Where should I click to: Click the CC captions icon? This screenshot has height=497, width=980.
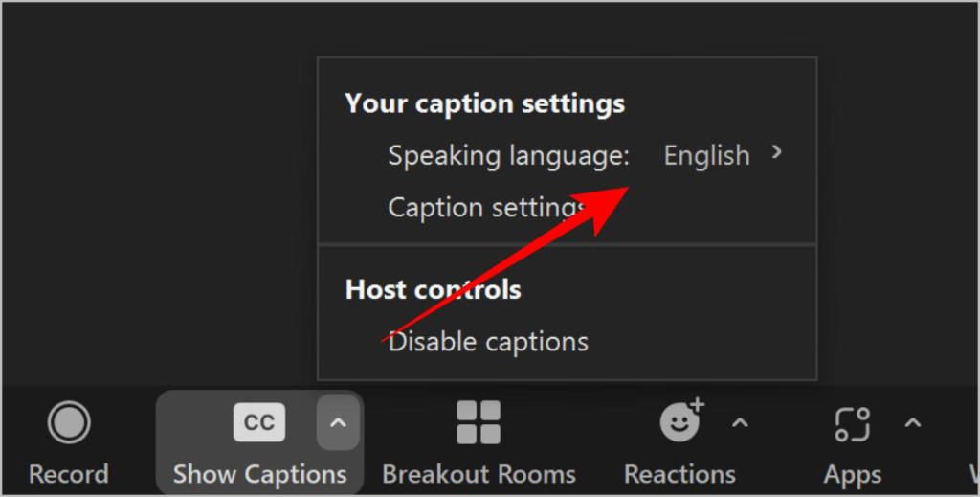pos(259,422)
